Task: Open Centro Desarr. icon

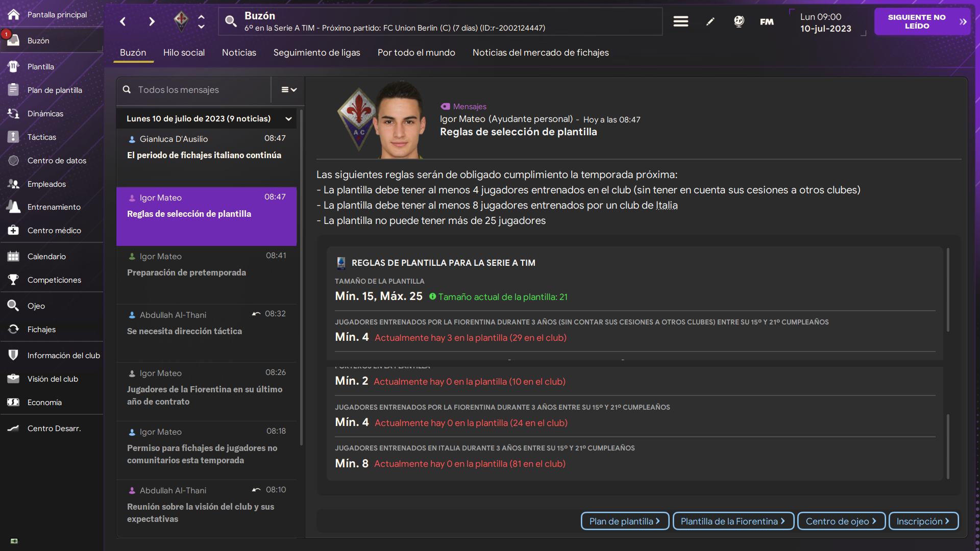Action: click(14, 428)
